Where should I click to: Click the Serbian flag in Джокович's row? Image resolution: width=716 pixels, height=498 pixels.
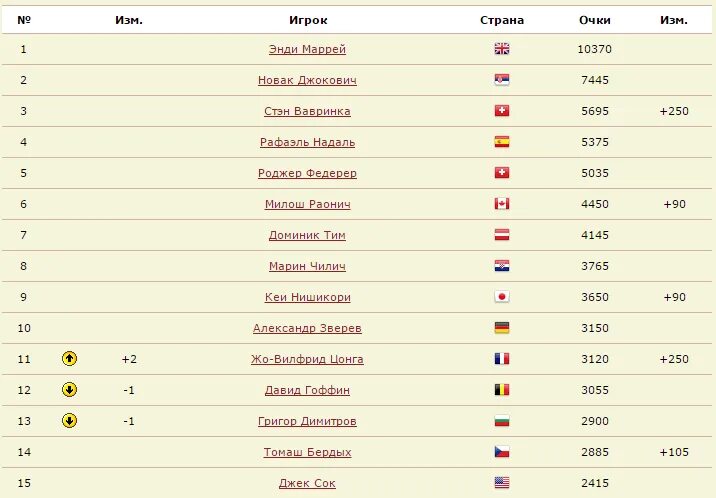pyautogui.click(x=502, y=80)
